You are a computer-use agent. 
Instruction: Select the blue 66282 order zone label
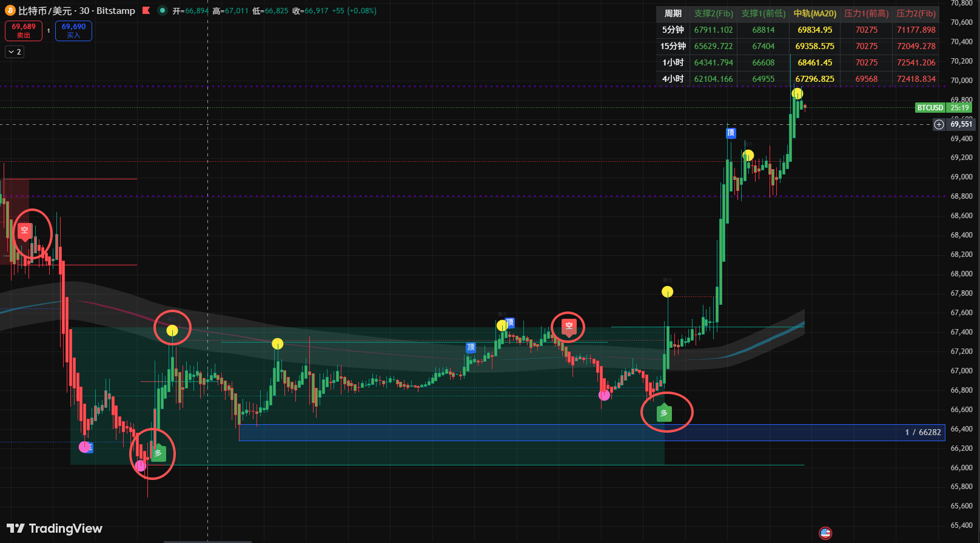[923, 432]
